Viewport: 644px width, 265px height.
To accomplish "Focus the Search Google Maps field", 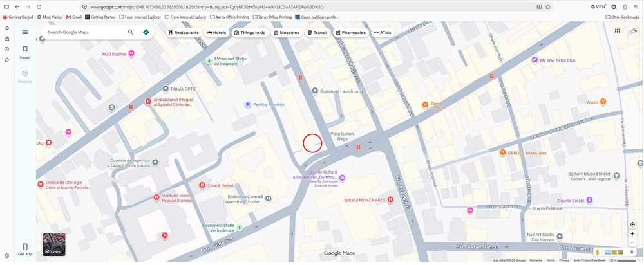I will pyautogui.click(x=84, y=32).
